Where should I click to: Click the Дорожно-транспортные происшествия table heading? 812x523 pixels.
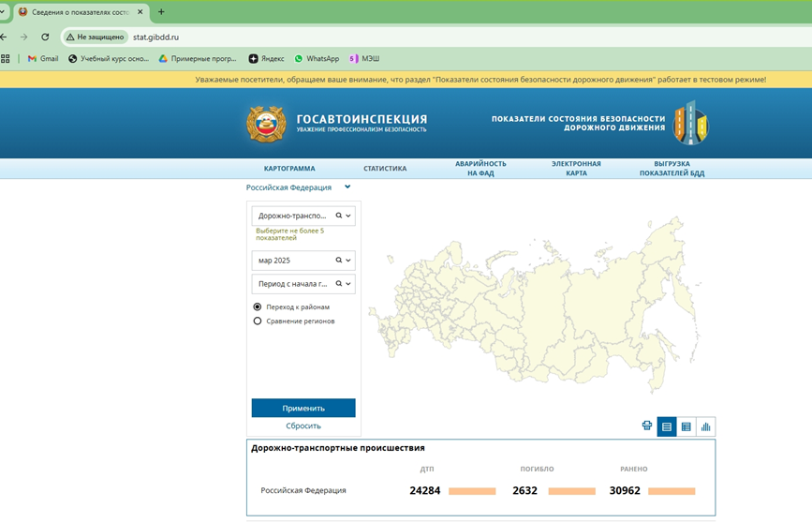[x=338, y=448]
